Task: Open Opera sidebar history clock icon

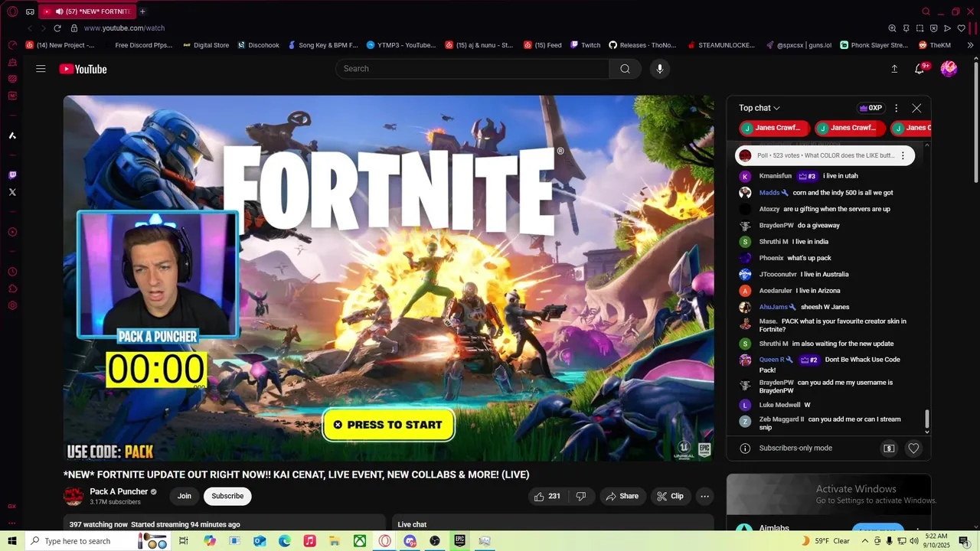Action: [12, 272]
